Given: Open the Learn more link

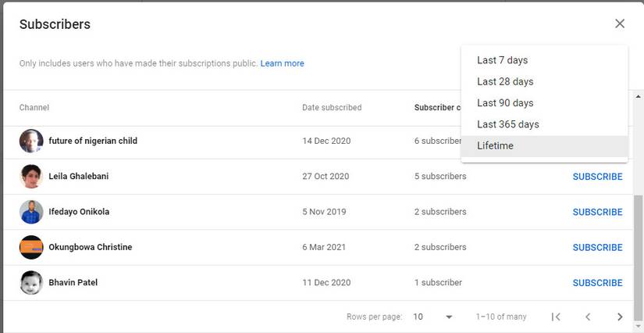Looking at the screenshot, I should click(x=282, y=63).
